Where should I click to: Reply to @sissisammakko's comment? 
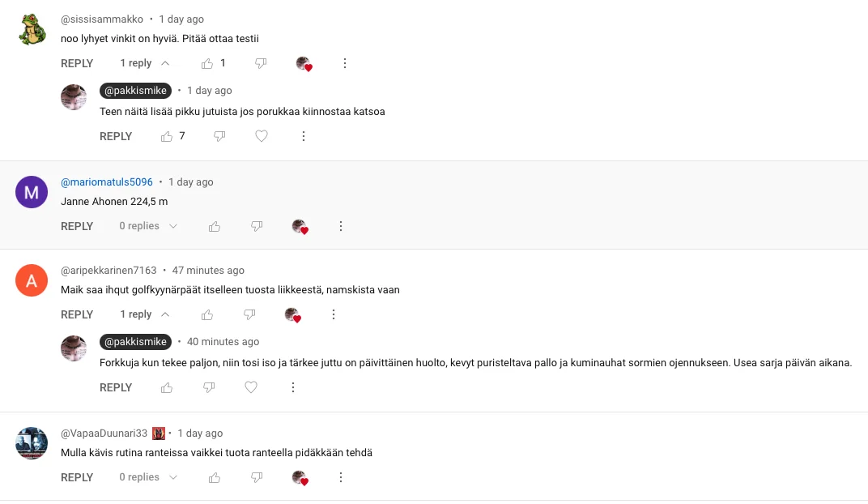tap(77, 63)
